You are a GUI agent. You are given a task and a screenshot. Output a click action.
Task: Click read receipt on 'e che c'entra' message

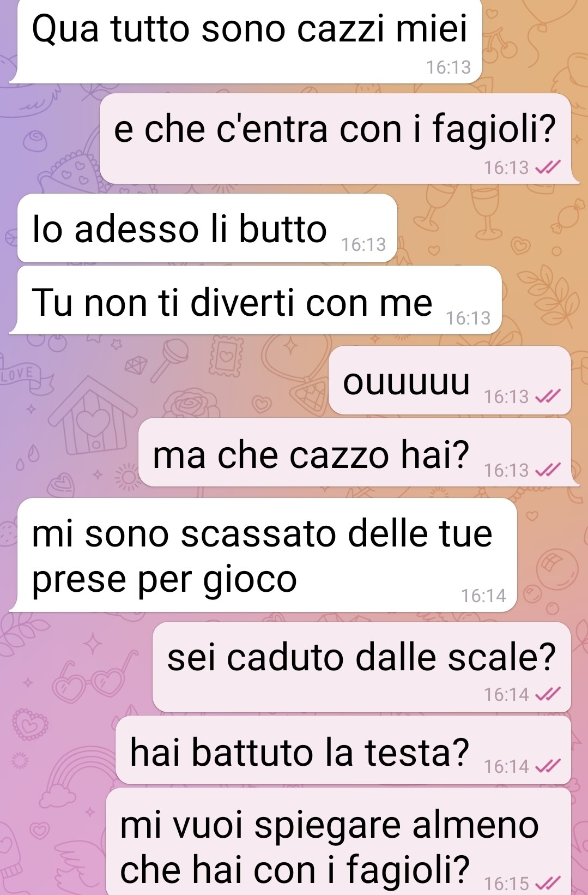(x=548, y=167)
